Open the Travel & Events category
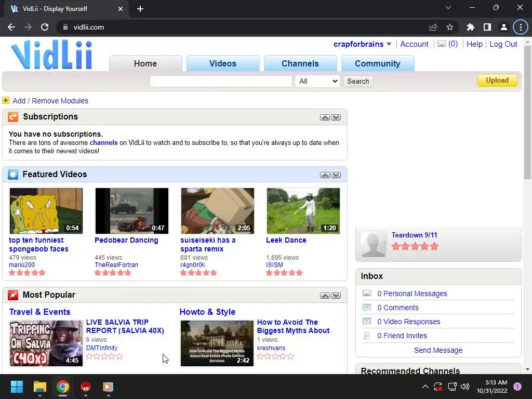Viewport: 532px width, 399px height. pyautogui.click(x=39, y=312)
